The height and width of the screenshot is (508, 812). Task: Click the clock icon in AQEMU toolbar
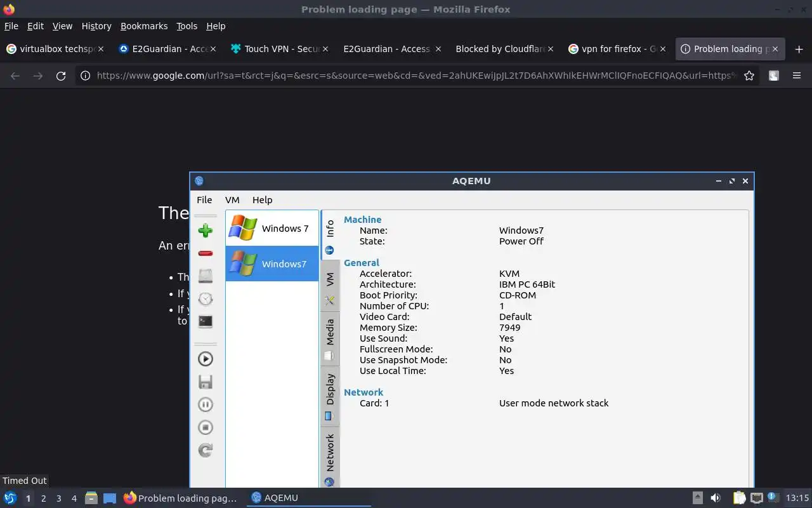tap(205, 298)
